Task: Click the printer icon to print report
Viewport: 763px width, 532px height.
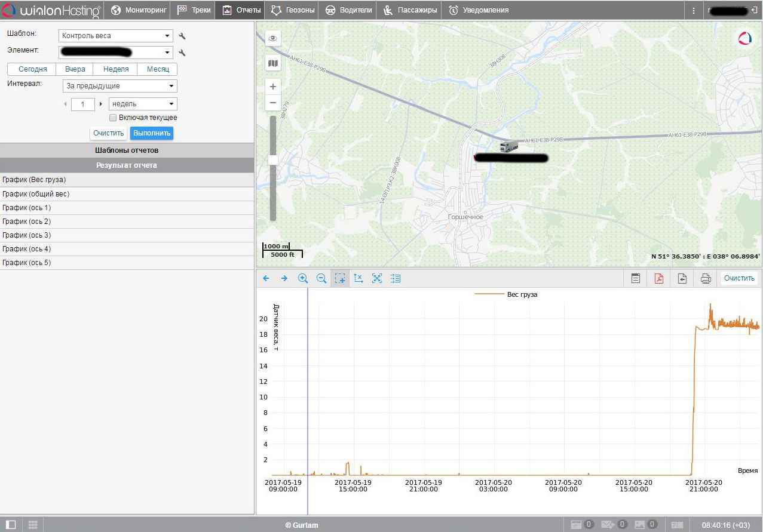Action: pyautogui.click(x=705, y=278)
